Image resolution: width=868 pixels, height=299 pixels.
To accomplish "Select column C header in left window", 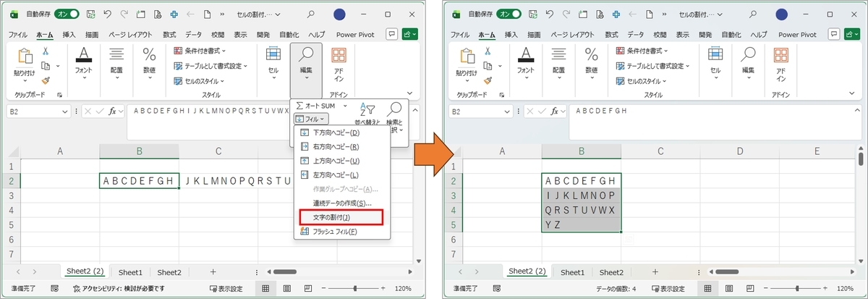I will (218, 151).
